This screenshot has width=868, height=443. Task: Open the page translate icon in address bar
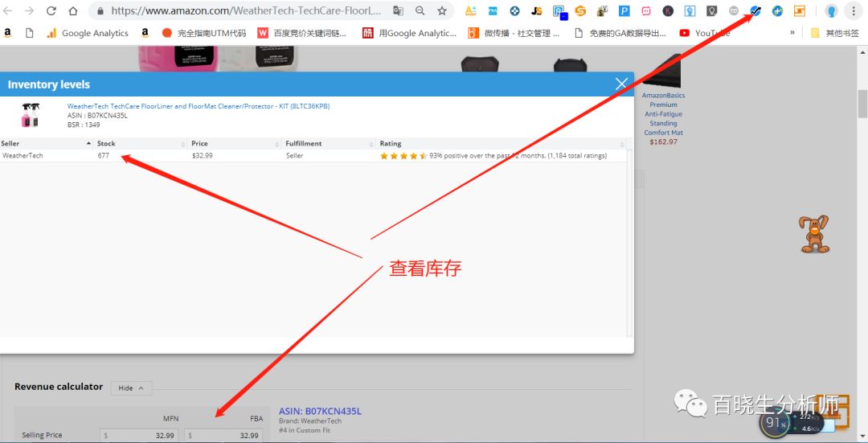coord(398,10)
